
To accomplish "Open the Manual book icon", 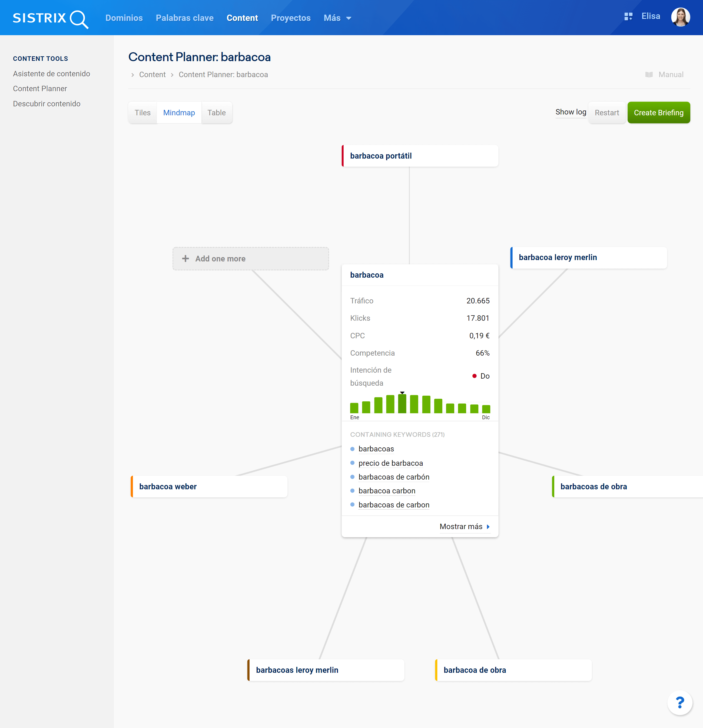I will click(x=649, y=75).
